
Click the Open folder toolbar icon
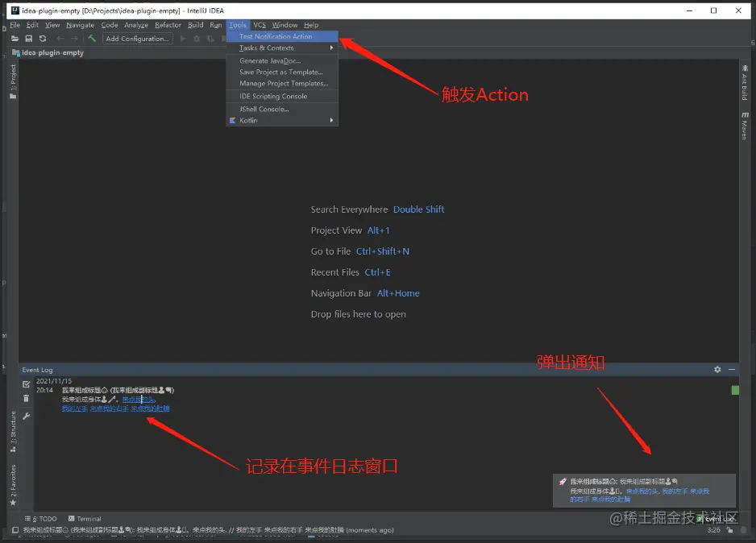15,39
